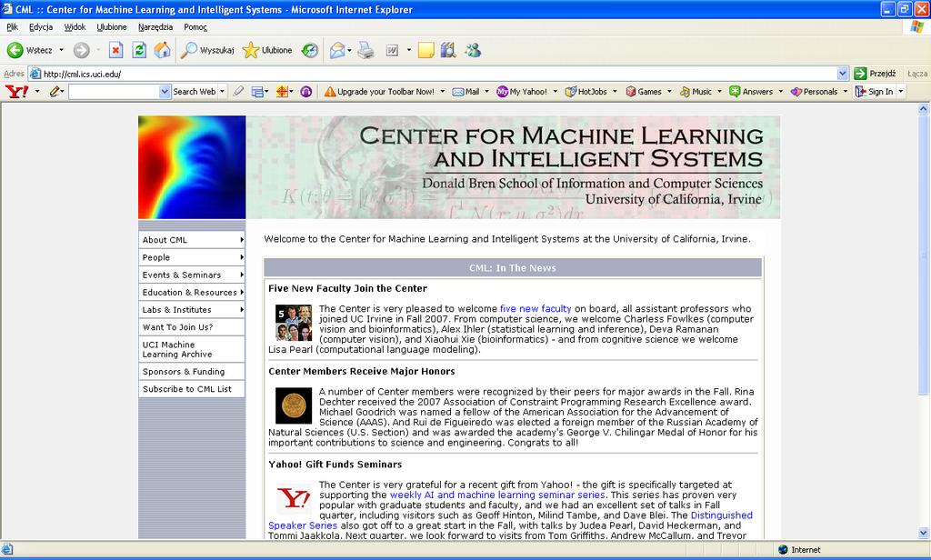Print the page with printer icon

point(365,51)
